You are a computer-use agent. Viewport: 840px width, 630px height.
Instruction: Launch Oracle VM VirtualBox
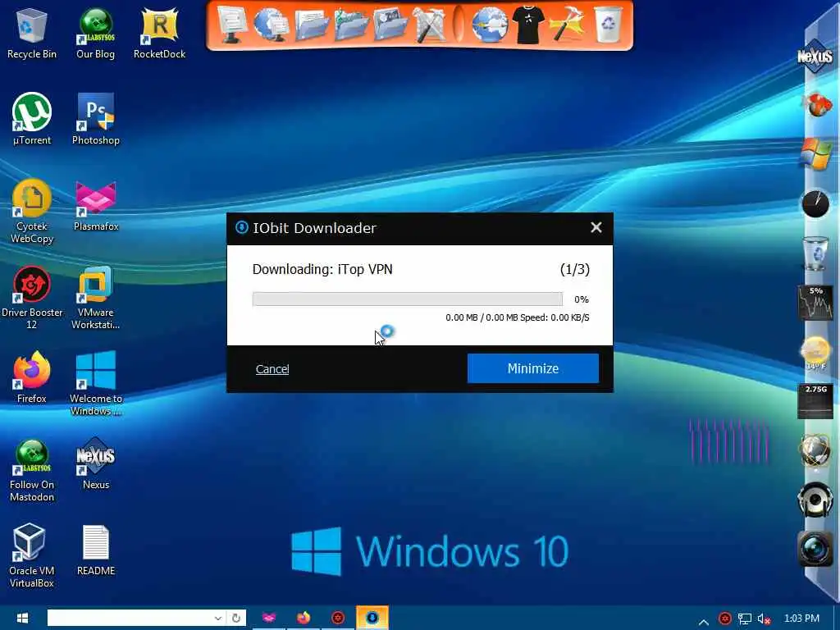pos(32,555)
